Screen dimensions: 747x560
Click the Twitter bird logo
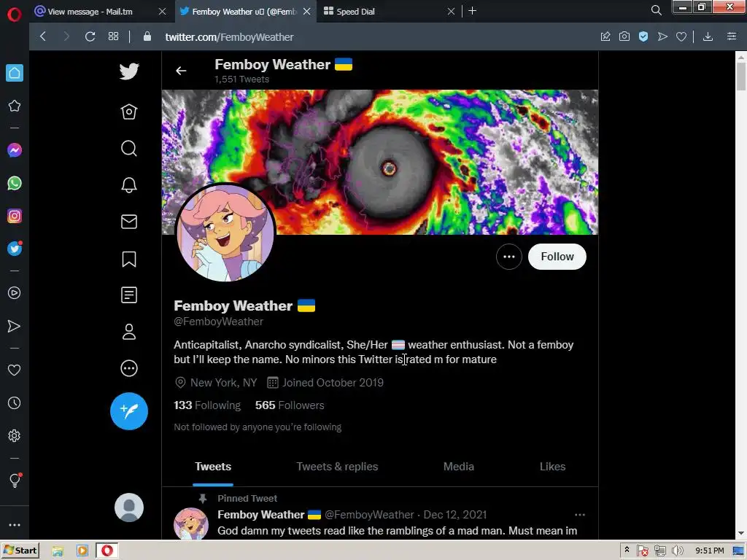tap(129, 71)
